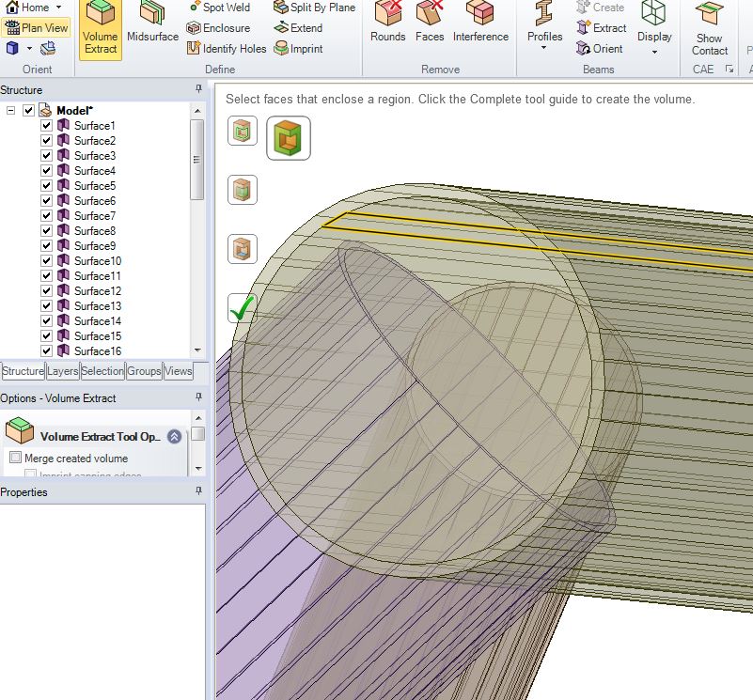The width and height of the screenshot is (753, 700).
Task: Toggle the Surface12 checkbox off
Action: coord(47,291)
